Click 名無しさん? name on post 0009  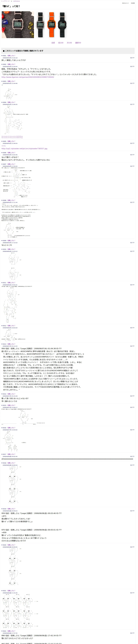11,241
